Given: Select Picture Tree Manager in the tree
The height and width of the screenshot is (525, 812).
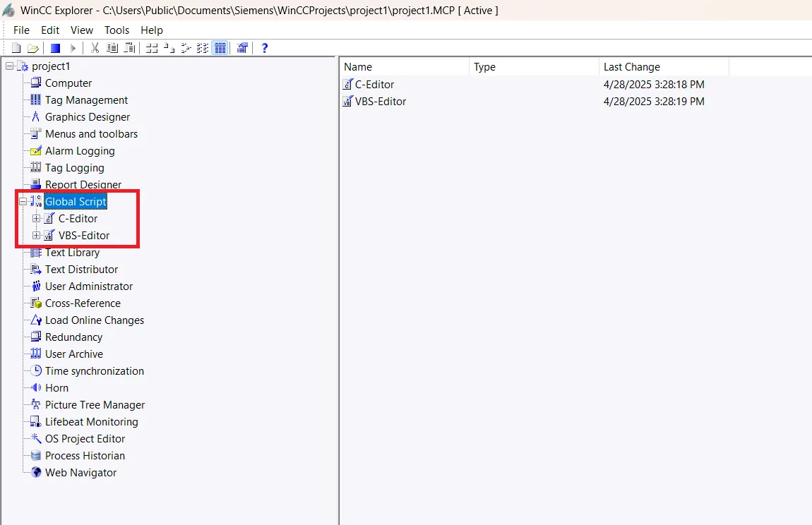Looking at the screenshot, I should click(95, 405).
